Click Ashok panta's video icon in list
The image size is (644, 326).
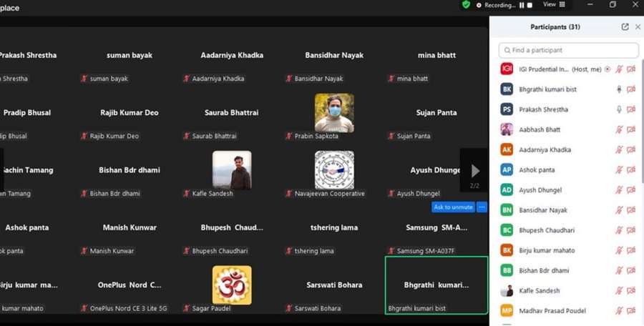631,170
